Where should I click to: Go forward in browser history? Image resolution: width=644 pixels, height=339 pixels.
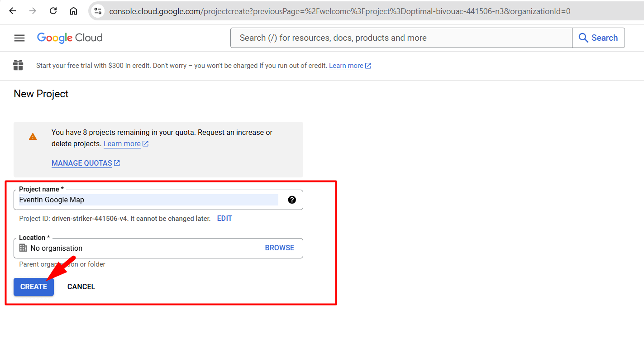click(x=33, y=11)
